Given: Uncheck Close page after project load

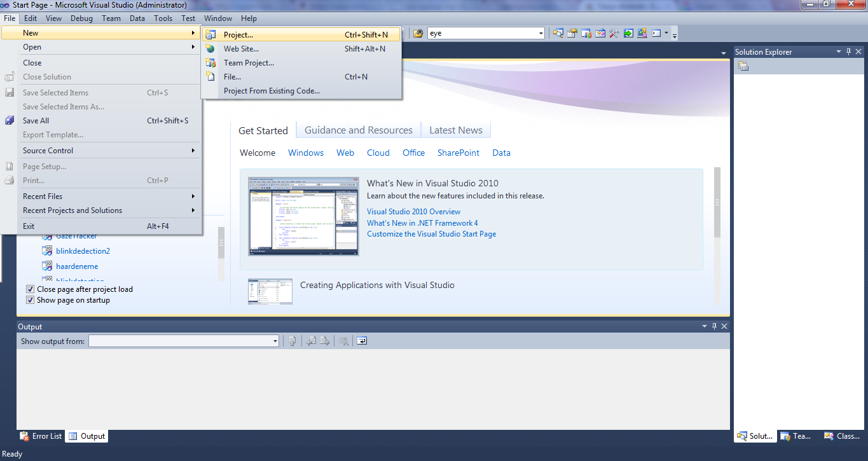Looking at the screenshot, I should pos(30,289).
